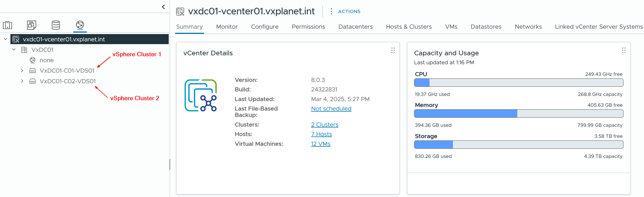The width and height of the screenshot is (644, 197).
Task: Expand the VxDC01-C02-VDS01 switch node
Action: 22,81
